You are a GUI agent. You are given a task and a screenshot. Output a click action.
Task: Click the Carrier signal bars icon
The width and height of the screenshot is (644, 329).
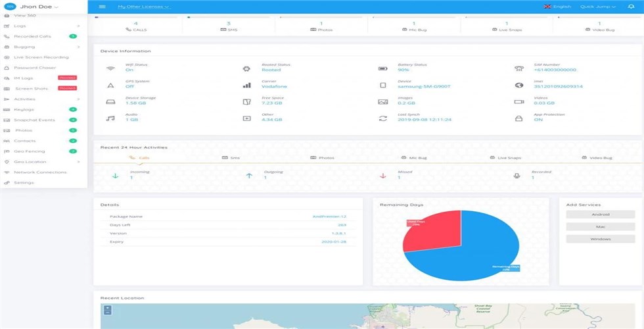pyautogui.click(x=247, y=85)
